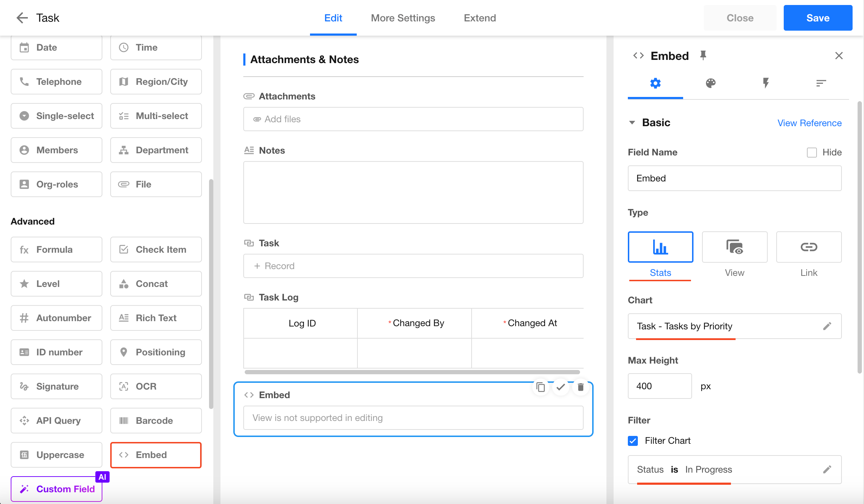Switch to the Edit tab
The image size is (864, 504).
click(x=333, y=18)
